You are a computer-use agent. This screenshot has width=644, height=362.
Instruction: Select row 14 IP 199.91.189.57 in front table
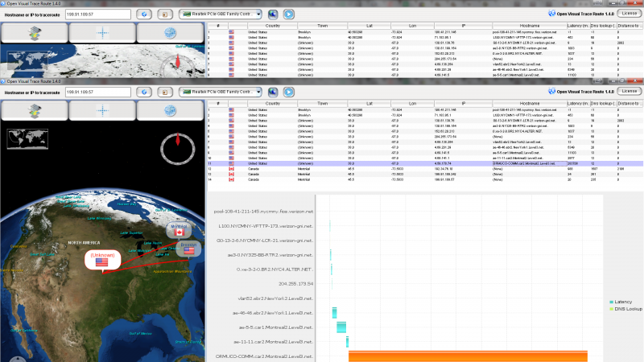point(464,179)
